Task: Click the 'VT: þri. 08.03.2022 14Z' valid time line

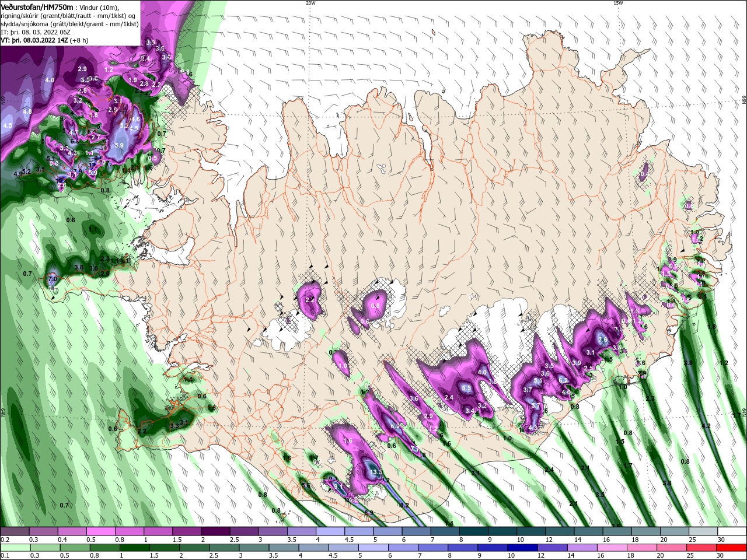Action: (x=33, y=40)
